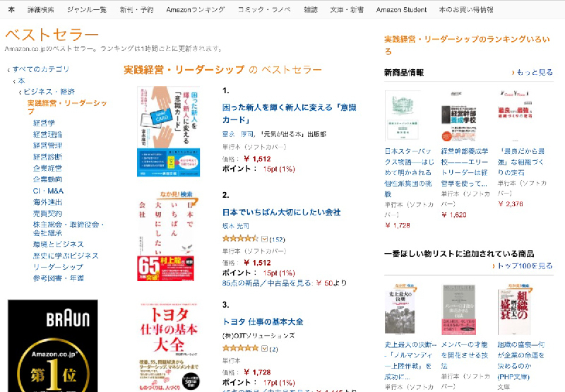565x392 pixels.
Task: Open the 経営幹部養成学校 book thumbnail
Action: pyautogui.click(x=458, y=117)
